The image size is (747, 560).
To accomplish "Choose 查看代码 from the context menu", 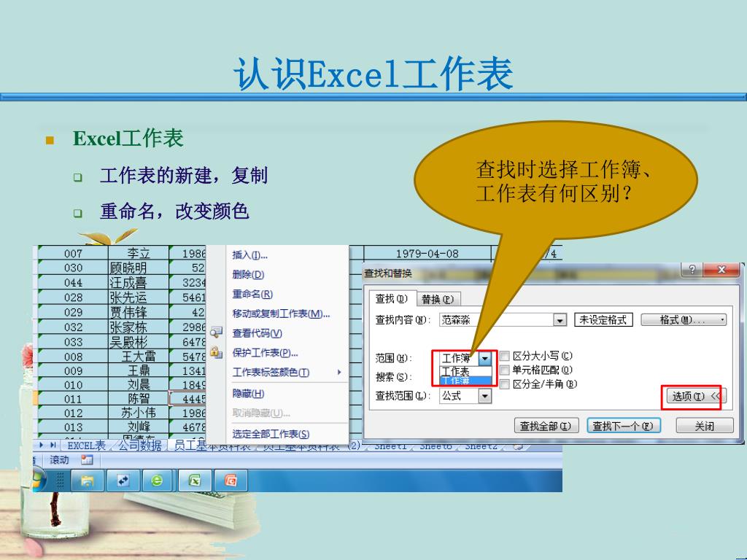I will click(257, 333).
